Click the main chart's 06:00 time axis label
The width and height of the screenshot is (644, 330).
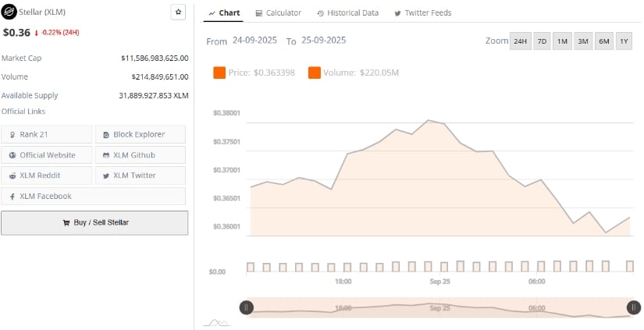[537, 282]
